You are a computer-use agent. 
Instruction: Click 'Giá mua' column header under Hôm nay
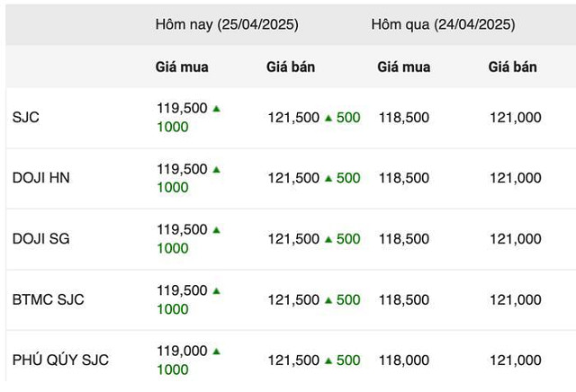click(x=182, y=67)
